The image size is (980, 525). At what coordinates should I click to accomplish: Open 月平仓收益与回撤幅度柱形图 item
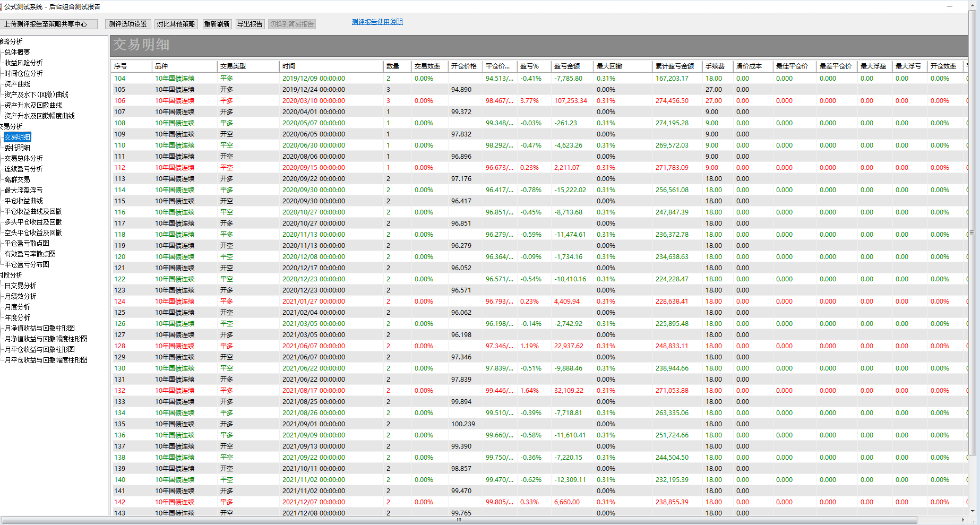(46, 360)
